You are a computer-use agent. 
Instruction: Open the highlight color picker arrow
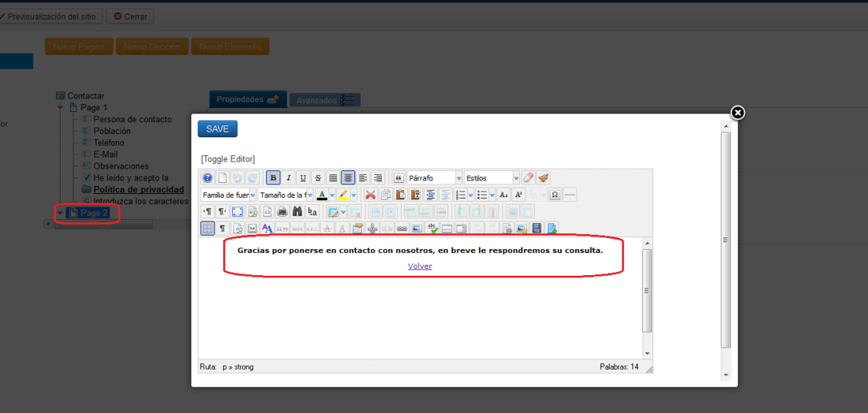click(354, 195)
